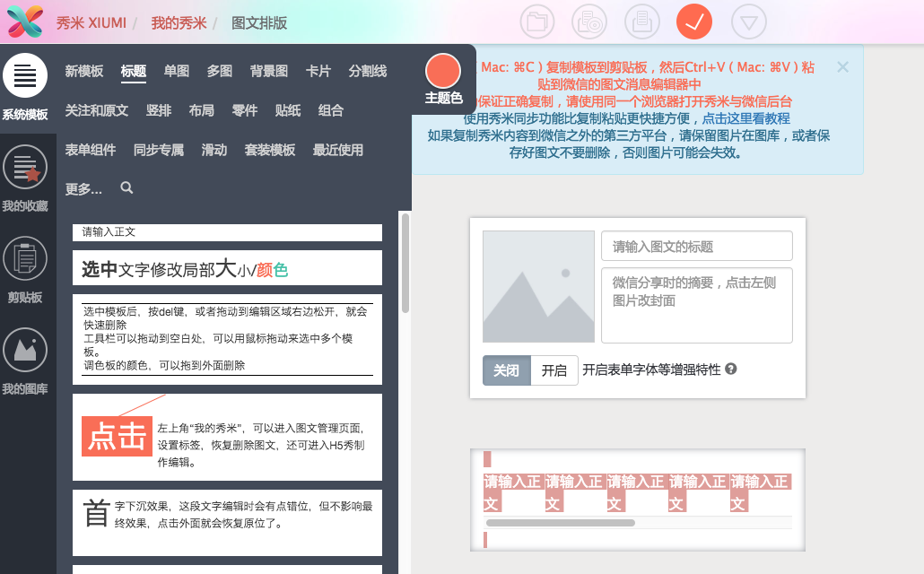Expand the 更多... categories menu
The width and height of the screenshot is (924, 574).
point(83,189)
